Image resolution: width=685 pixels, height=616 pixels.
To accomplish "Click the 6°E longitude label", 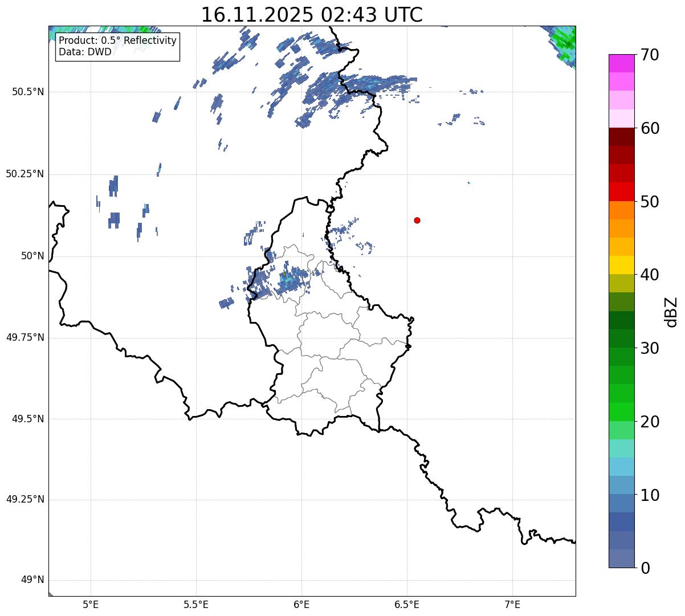I will (301, 605).
